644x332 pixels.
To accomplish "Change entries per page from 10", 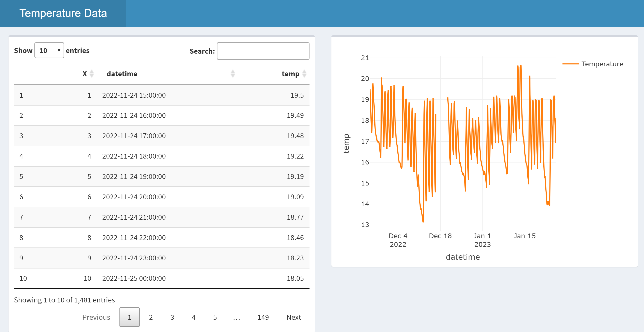I will 49,50.
